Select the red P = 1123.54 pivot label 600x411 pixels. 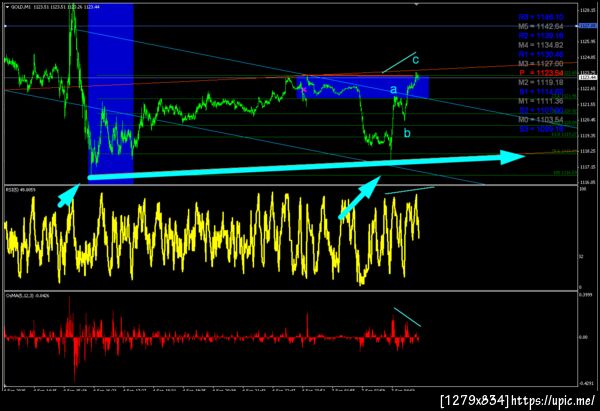pos(541,73)
